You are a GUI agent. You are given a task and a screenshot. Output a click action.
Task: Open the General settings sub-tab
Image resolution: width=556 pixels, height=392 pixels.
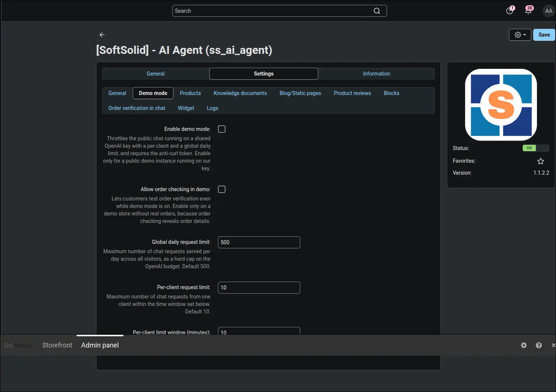[117, 93]
